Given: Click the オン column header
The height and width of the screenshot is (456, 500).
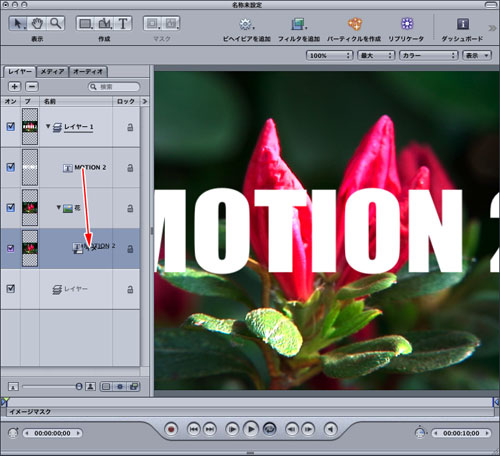Looking at the screenshot, I should click(10, 101).
